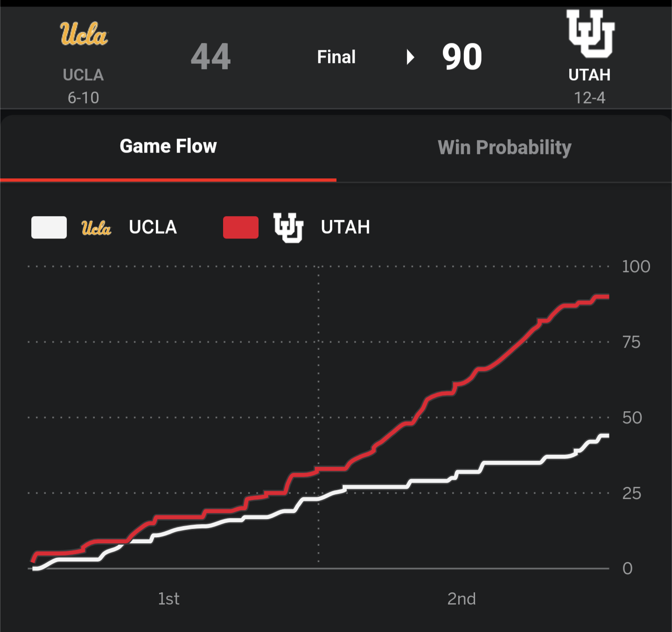
Task: Toggle the UTAH label in chart legend
Action: [345, 227]
